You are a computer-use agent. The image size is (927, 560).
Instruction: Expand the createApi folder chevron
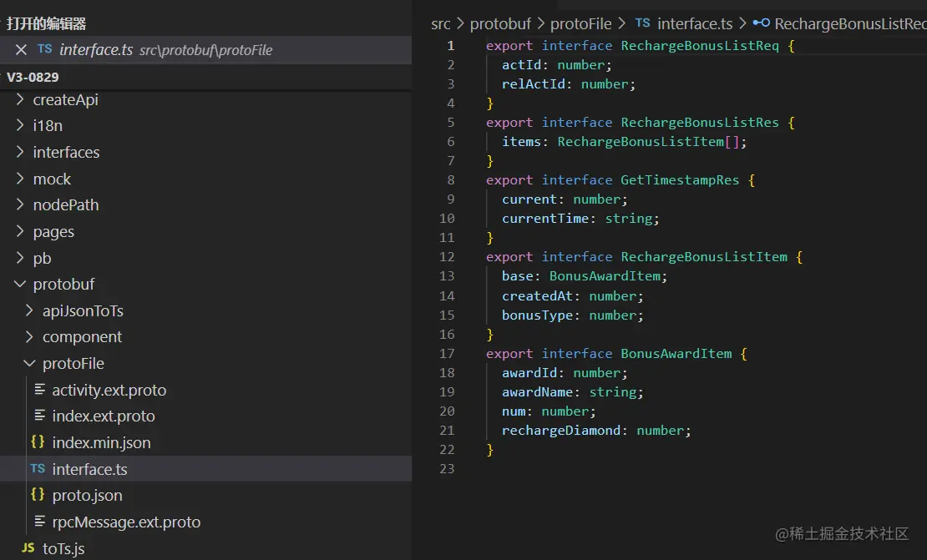pos(20,99)
